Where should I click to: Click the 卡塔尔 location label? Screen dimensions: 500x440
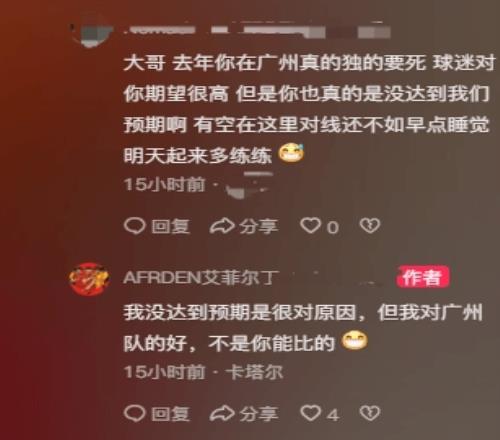(x=254, y=372)
